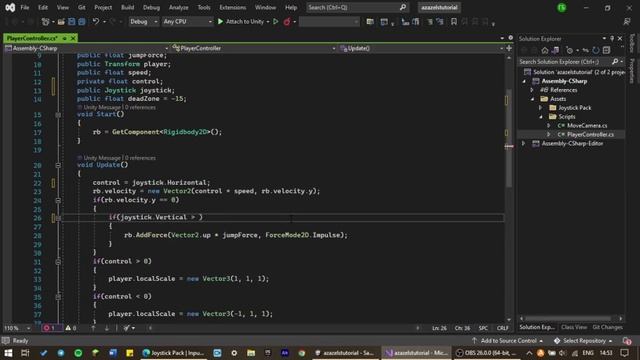Viewport: 640px width, 360px height.
Task: Switch to the Class View tab
Action: 573,327
